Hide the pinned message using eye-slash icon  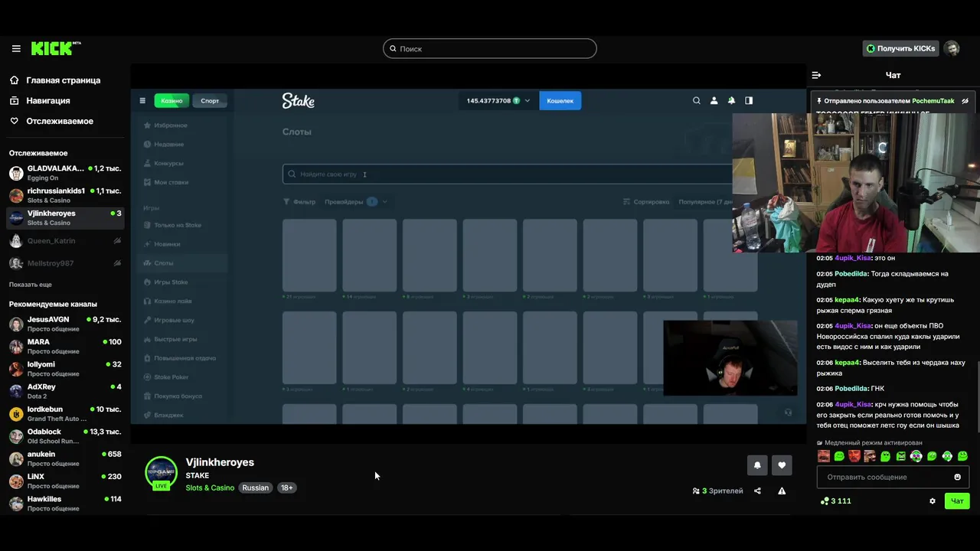click(x=965, y=101)
